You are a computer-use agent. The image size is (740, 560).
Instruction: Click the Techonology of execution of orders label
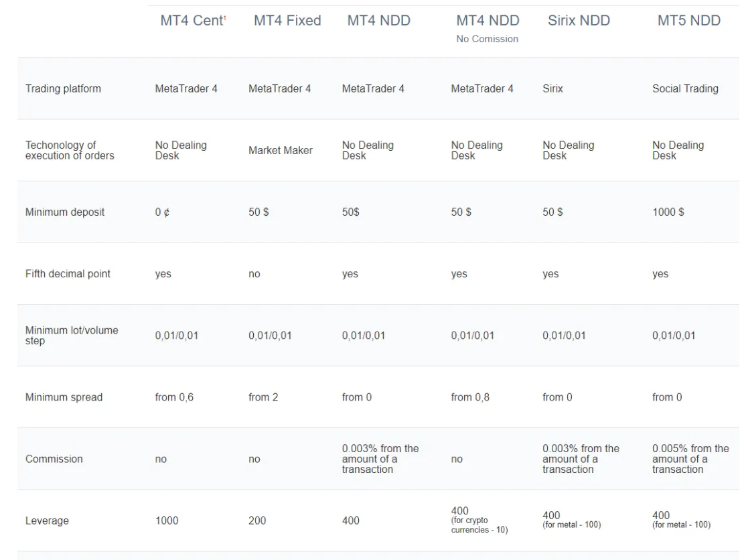pos(70,151)
